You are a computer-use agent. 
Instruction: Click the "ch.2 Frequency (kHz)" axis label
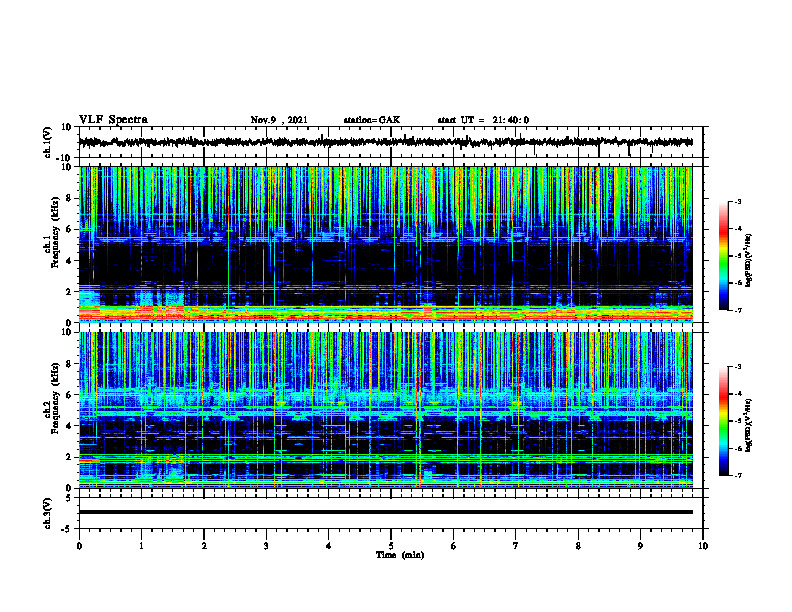coord(53,398)
